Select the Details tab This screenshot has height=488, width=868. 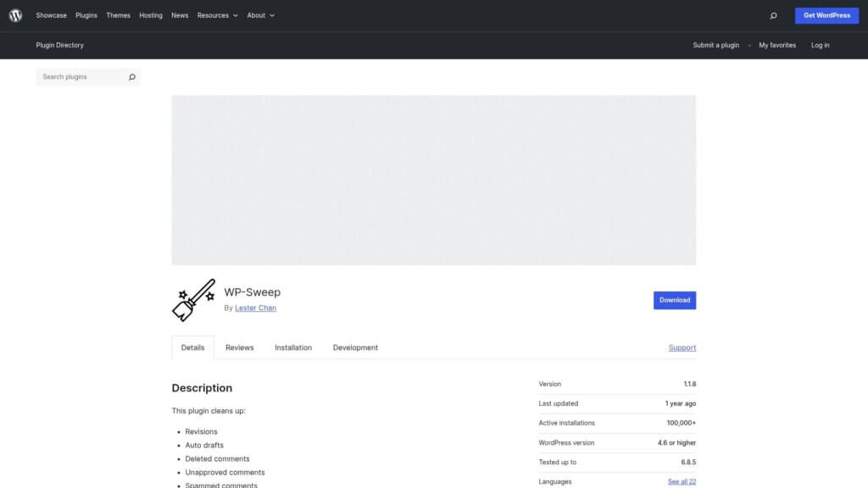pyautogui.click(x=192, y=347)
